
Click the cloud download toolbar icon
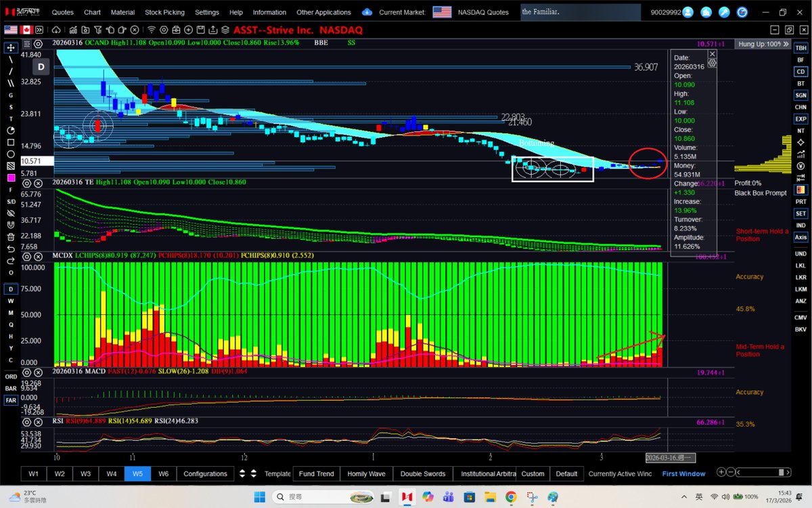pyautogui.click(x=56, y=30)
